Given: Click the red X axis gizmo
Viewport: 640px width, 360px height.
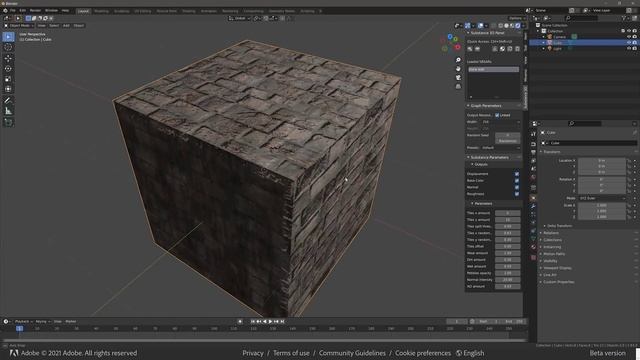Looking at the screenshot, I should click(458, 47).
